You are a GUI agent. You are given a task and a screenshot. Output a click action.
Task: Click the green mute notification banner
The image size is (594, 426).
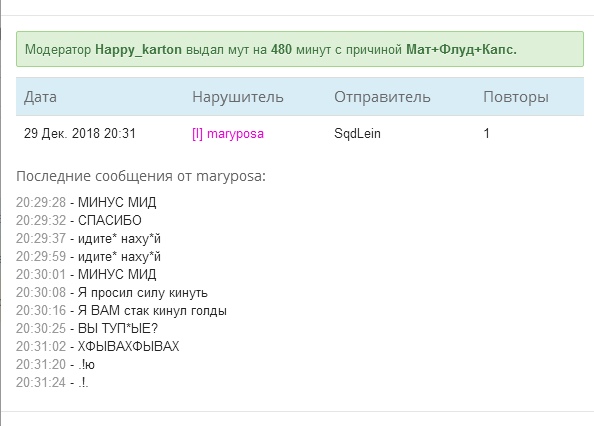click(300, 49)
